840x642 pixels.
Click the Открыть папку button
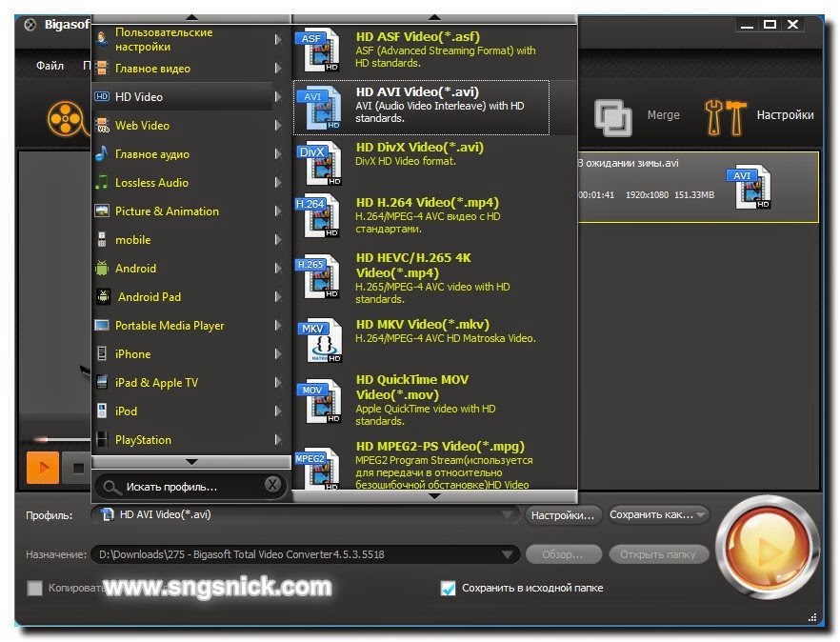658,554
